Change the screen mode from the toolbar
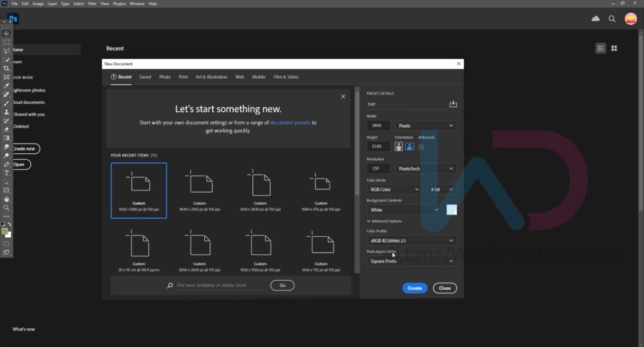The height and width of the screenshot is (347, 644). 6,252
